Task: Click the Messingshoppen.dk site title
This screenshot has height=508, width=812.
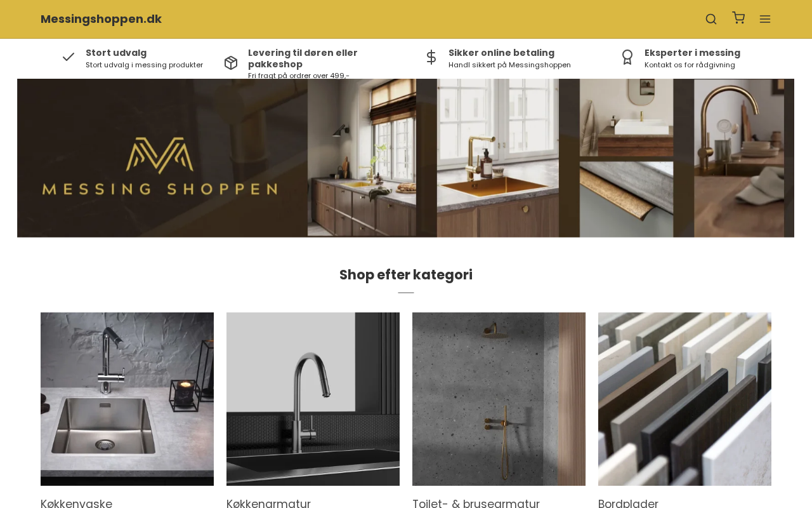Action: [101, 19]
